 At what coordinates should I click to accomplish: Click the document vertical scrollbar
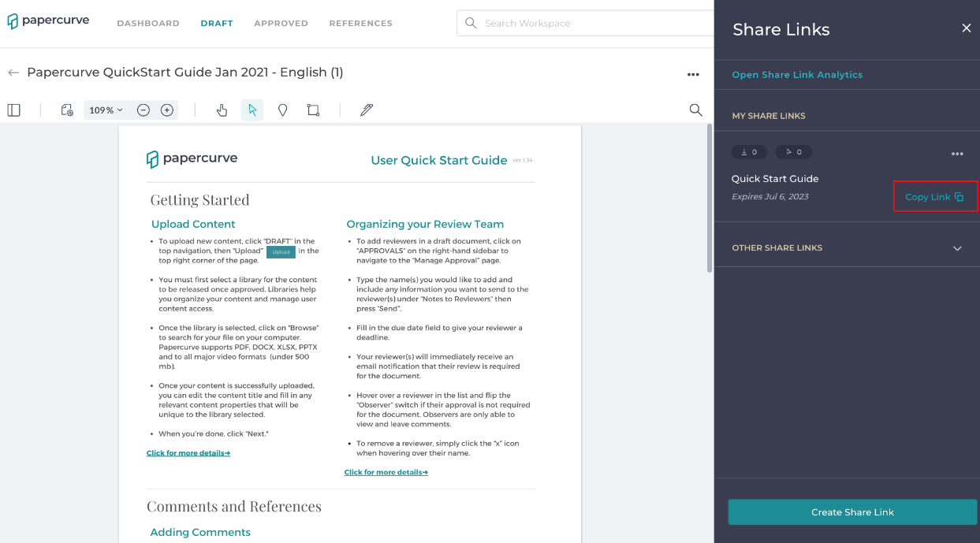pos(708,197)
